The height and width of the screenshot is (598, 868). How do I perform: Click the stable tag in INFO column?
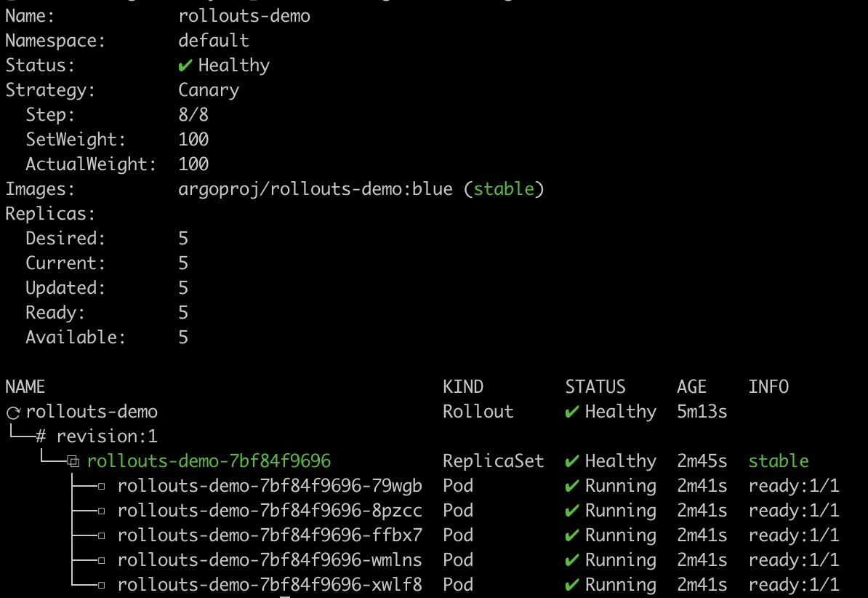[779, 461]
